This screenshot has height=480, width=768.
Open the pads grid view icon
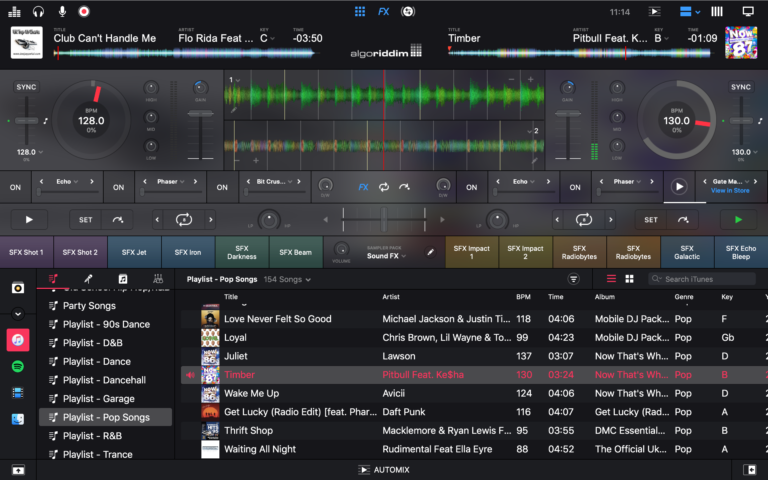[x=360, y=11]
